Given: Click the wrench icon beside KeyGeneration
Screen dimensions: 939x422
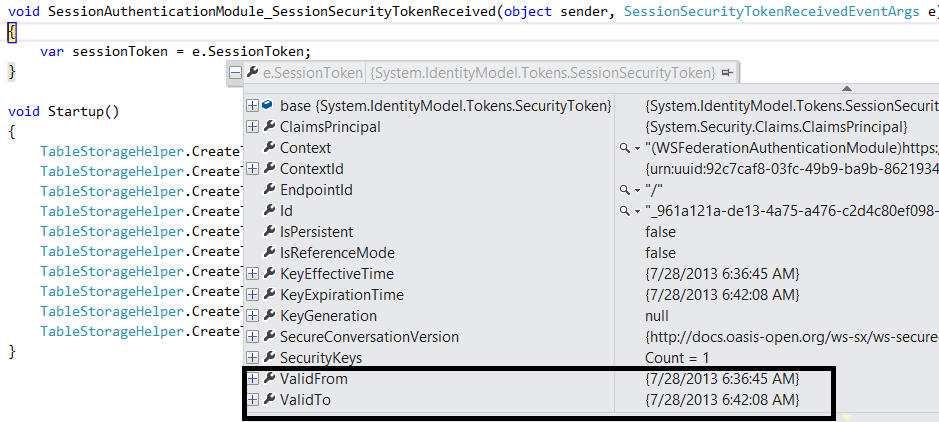Looking at the screenshot, I should [269, 316].
